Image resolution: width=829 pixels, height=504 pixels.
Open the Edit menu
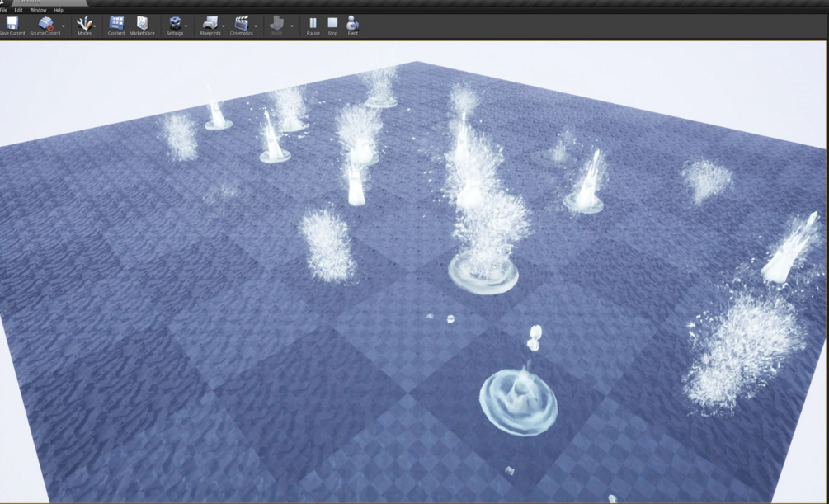coord(18,10)
